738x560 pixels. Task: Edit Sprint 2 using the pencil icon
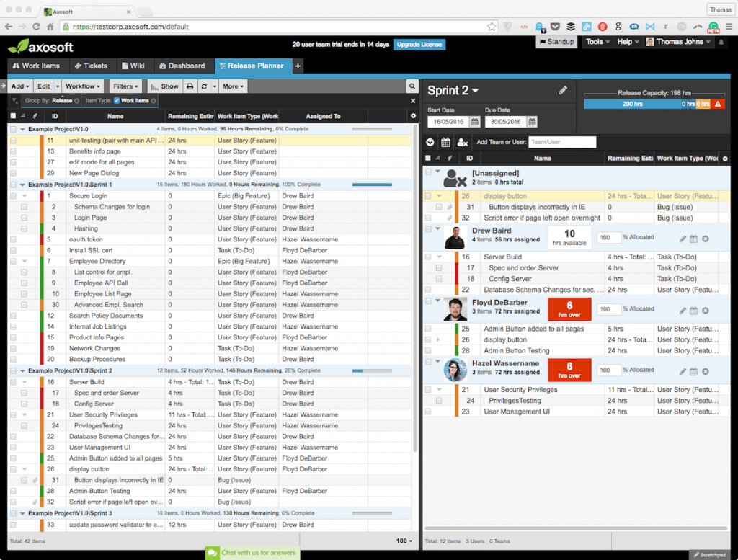tap(563, 91)
